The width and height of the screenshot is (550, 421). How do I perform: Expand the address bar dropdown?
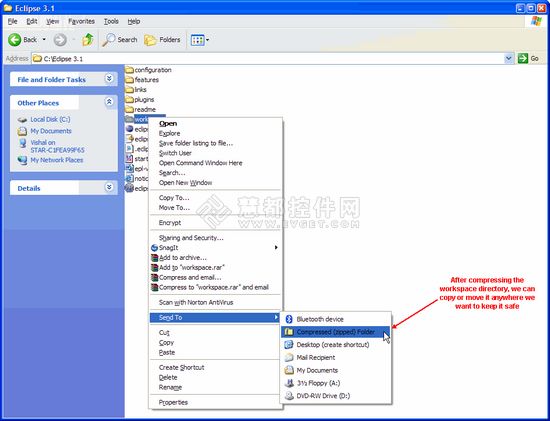508,58
